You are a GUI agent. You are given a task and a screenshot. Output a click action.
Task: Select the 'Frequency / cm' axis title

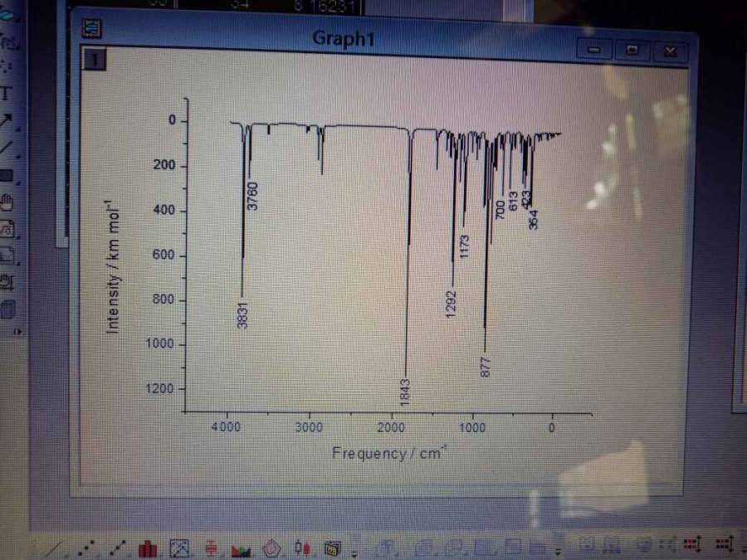tap(388, 452)
